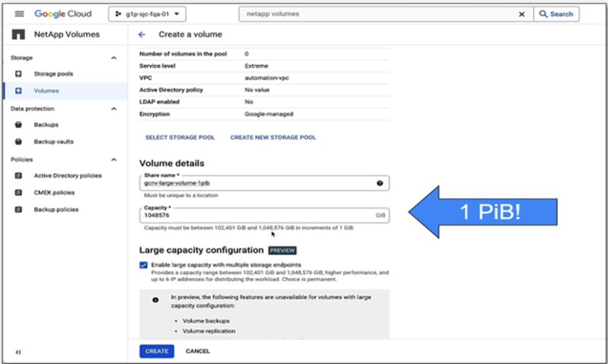Click the back arrow beside Create a volume

pyautogui.click(x=142, y=34)
